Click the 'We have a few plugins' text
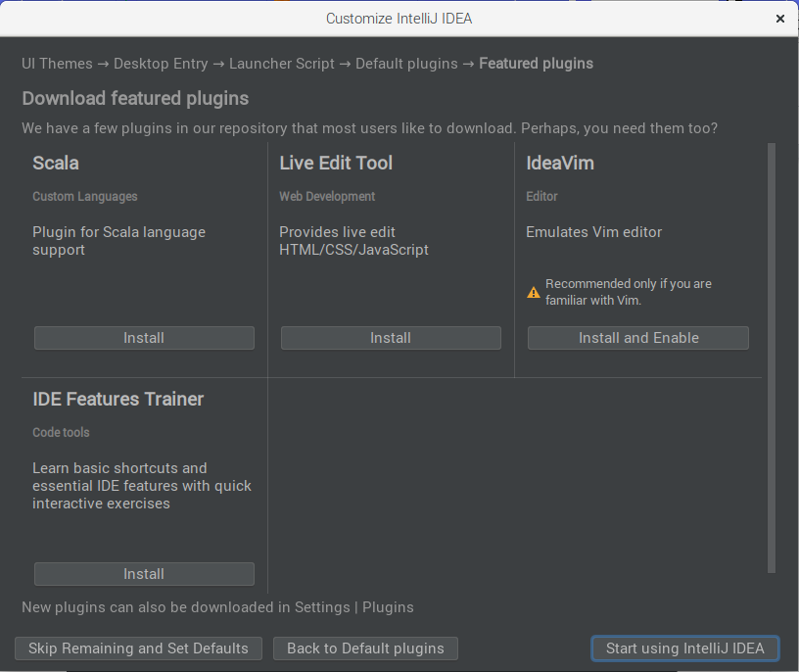The image size is (799, 672). coord(369,128)
